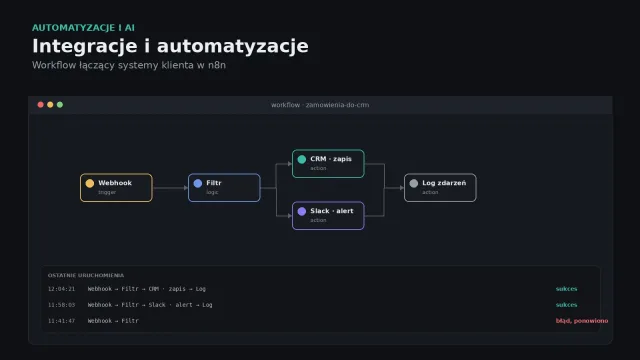
Task: Click the arrow into Log zdarzeń node
Action: pos(394,188)
